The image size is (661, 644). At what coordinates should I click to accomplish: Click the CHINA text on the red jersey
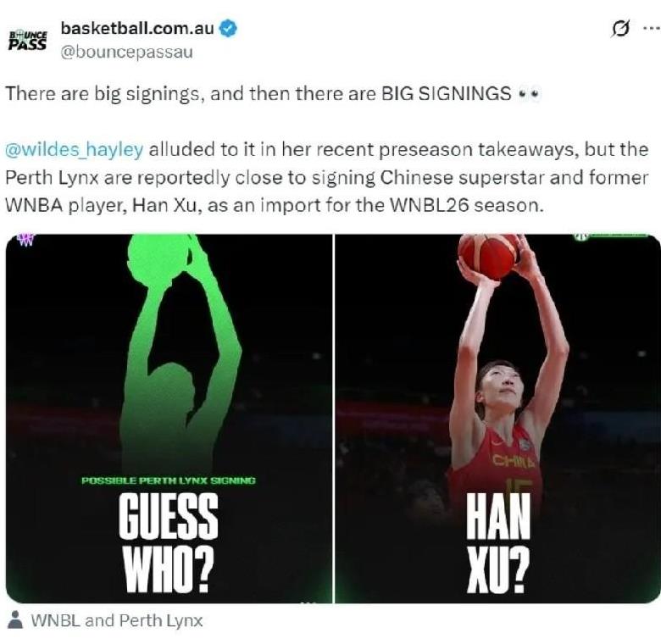(514, 461)
